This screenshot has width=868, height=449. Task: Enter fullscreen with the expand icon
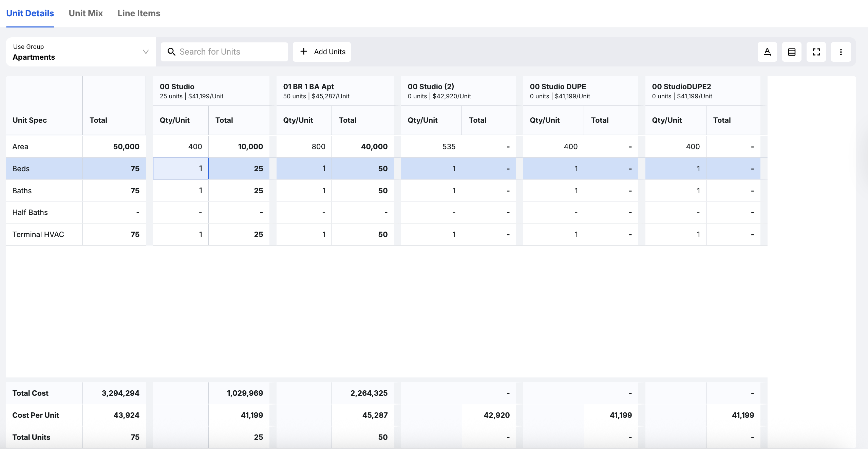click(x=816, y=52)
